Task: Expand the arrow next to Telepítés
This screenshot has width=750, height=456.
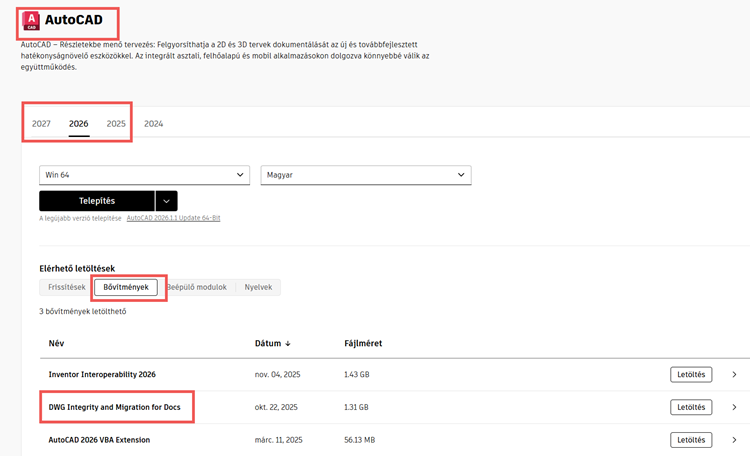Action: point(166,201)
